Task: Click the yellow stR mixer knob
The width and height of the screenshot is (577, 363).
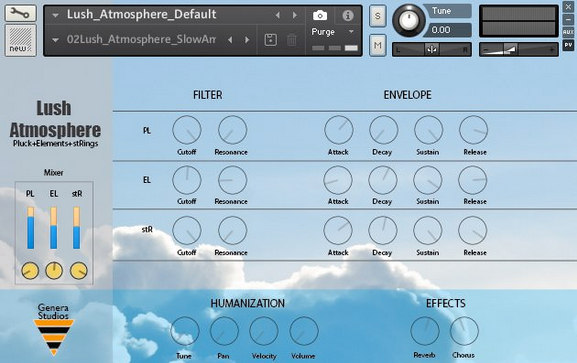Action: [79, 271]
